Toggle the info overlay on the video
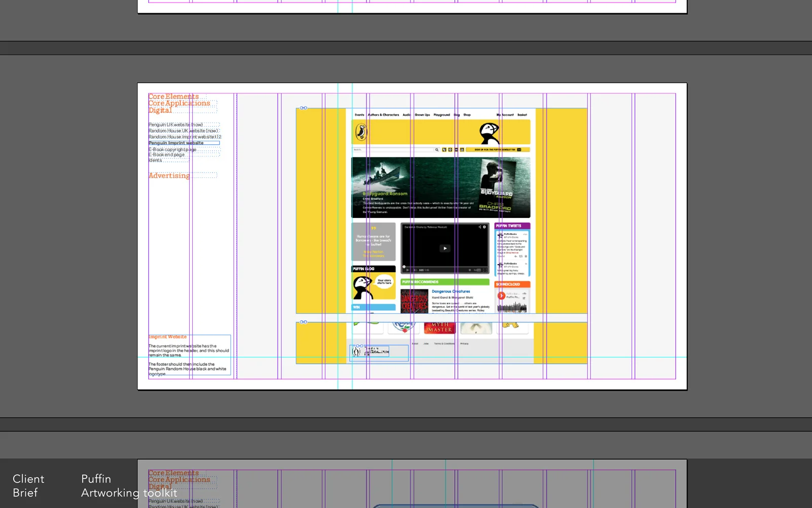The image size is (812, 508). tap(484, 227)
